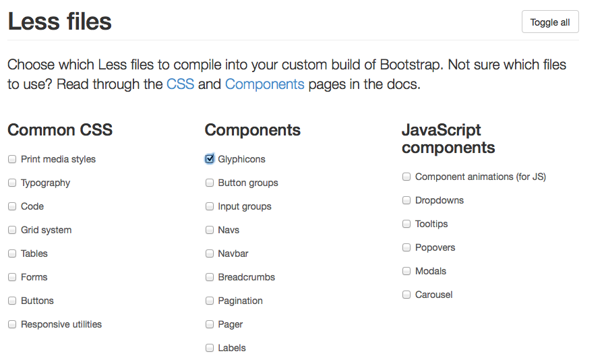Viewport: 604px width, 364px height.
Task: Enable the Buttons checkbox
Action: click(12, 301)
